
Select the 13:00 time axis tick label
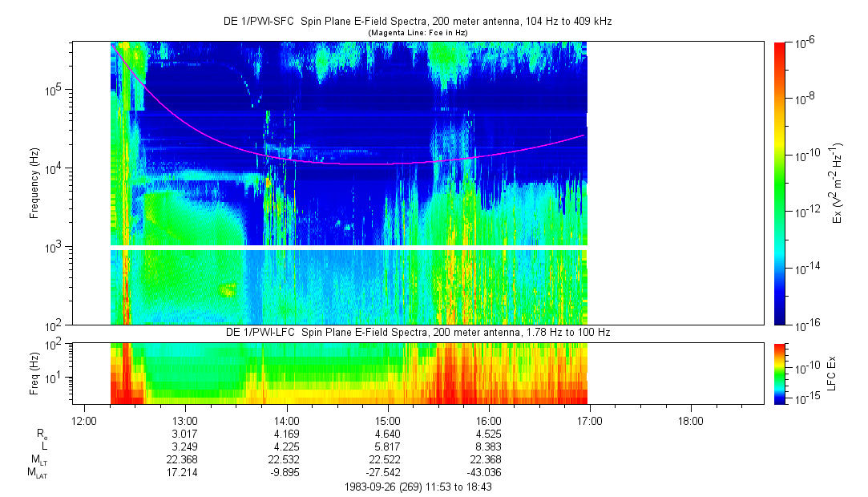click(x=185, y=420)
